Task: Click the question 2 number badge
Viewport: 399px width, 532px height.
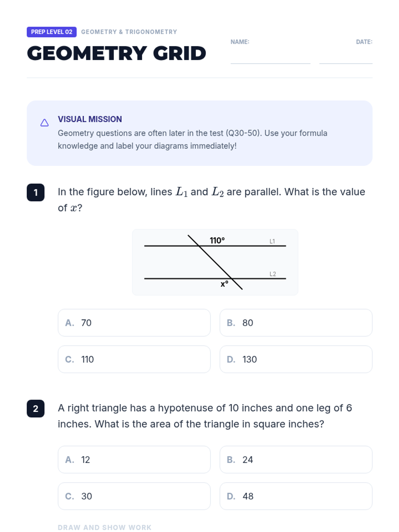Action: click(x=36, y=409)
